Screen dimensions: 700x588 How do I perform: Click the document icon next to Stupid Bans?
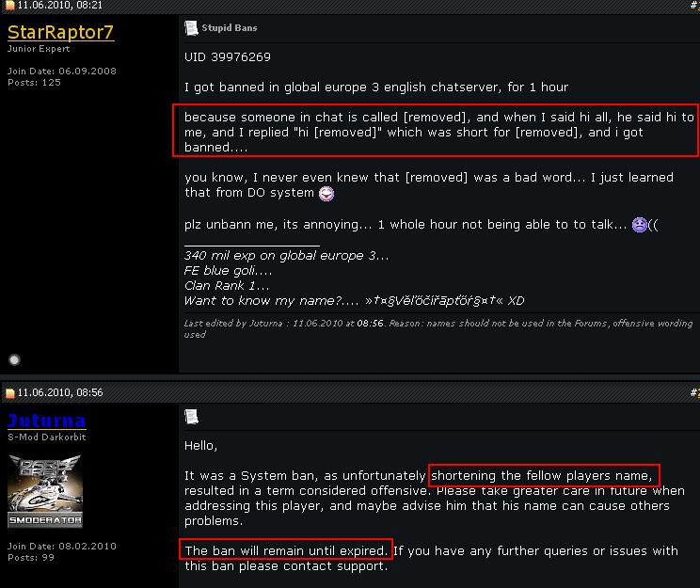(191, 27)
